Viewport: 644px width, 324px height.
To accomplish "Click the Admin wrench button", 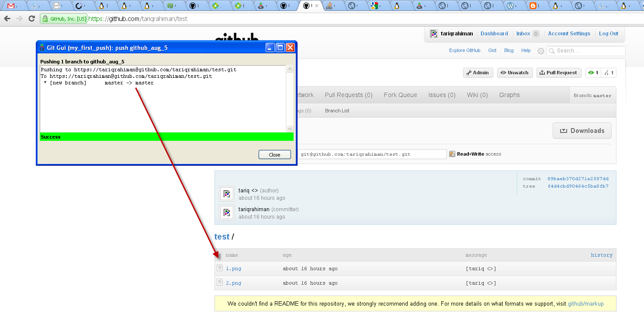I will [x=478, y=73].
